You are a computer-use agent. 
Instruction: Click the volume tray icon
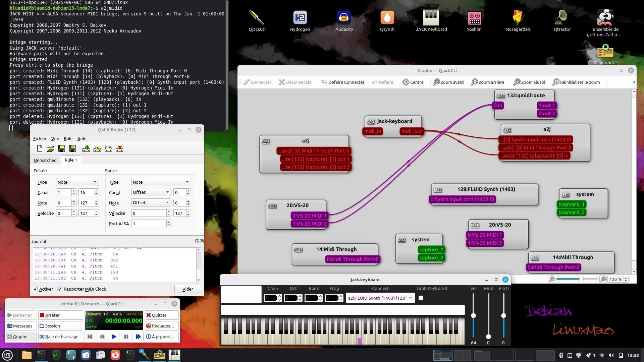[x=611, y=355]
